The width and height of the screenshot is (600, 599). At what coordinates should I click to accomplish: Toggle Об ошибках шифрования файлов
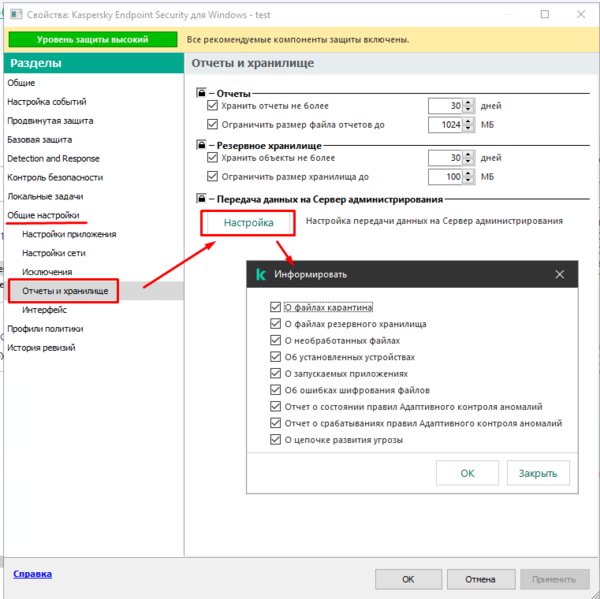point(275,390)
